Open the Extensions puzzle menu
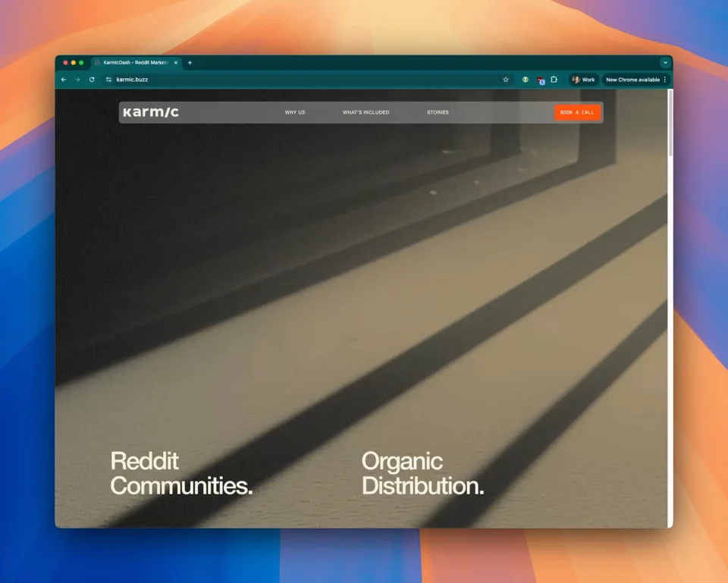The width and height of the screenshot is (728, 583). tap(554, 80)
